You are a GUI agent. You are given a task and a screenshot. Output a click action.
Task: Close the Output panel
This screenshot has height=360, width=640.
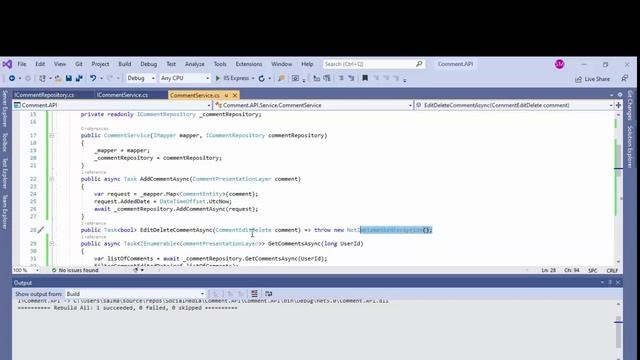pos(618,282)
